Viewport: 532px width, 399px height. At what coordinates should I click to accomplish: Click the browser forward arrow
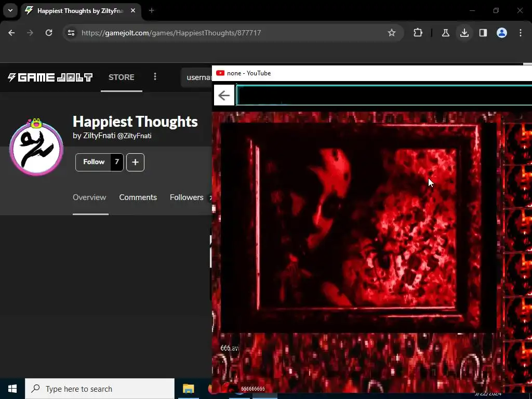tap(30, 33)
